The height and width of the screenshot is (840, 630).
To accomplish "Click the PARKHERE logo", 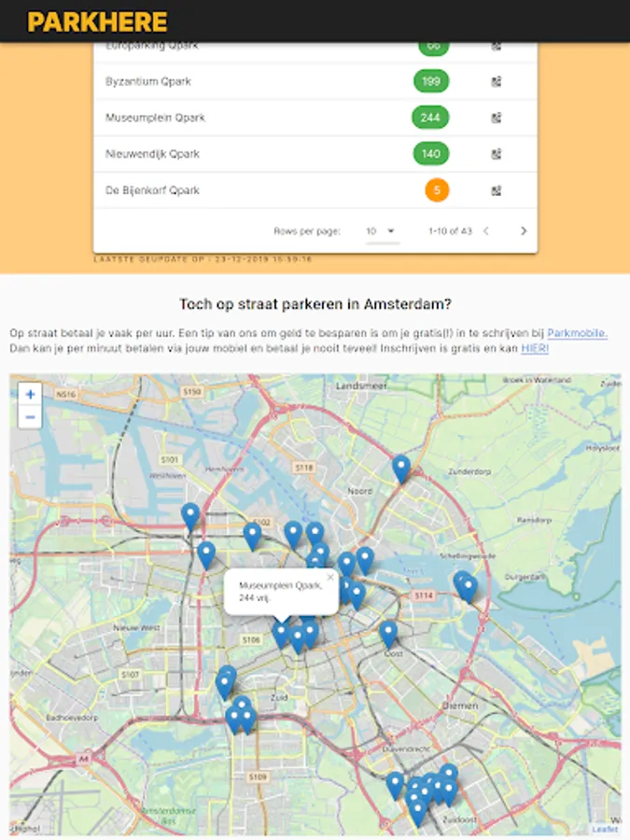I will pyautogui.click(x=97, y=22).
